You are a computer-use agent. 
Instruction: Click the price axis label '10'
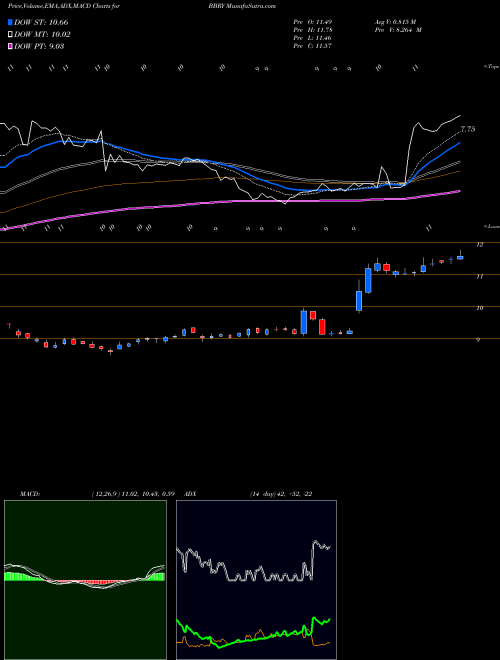[x=479, y=308]
